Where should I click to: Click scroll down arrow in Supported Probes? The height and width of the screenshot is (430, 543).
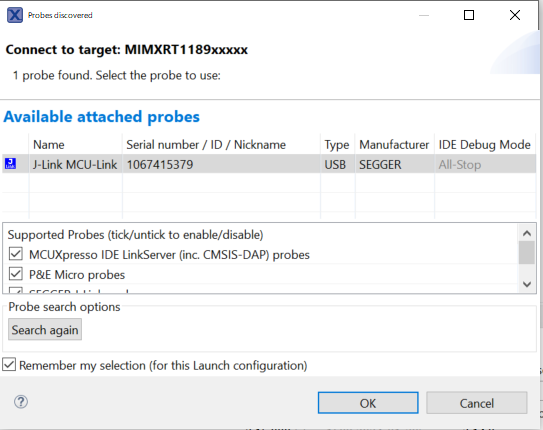(x=527, y=285)
